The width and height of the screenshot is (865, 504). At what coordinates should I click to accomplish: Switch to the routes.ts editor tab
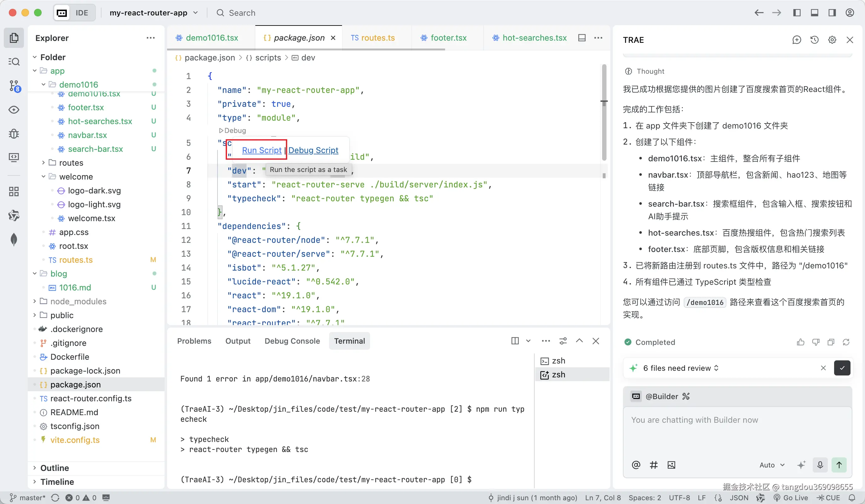click(373, 38)
